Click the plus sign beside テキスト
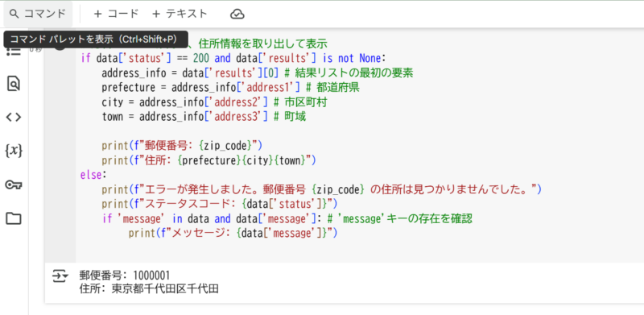This screenshot has height=315, width=644. point(156,14)
